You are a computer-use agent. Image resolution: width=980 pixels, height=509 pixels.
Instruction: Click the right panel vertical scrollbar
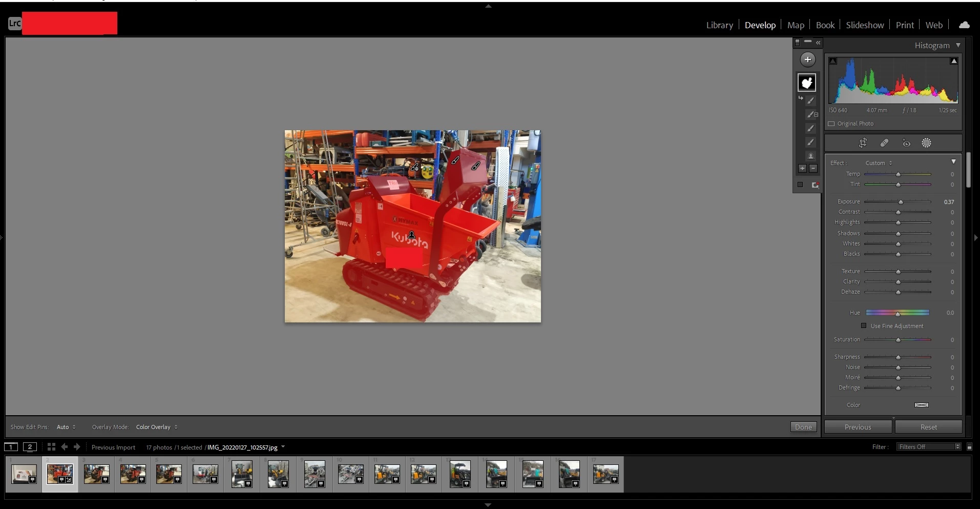coord(968,170)
